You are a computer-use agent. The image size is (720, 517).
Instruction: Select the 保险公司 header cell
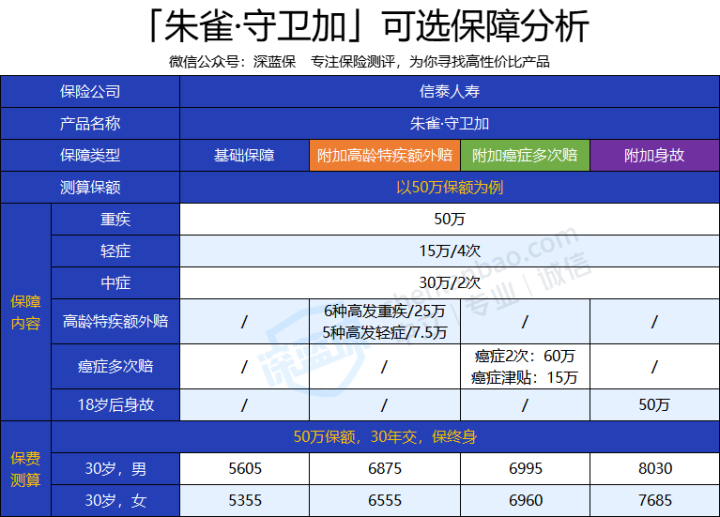90,92
